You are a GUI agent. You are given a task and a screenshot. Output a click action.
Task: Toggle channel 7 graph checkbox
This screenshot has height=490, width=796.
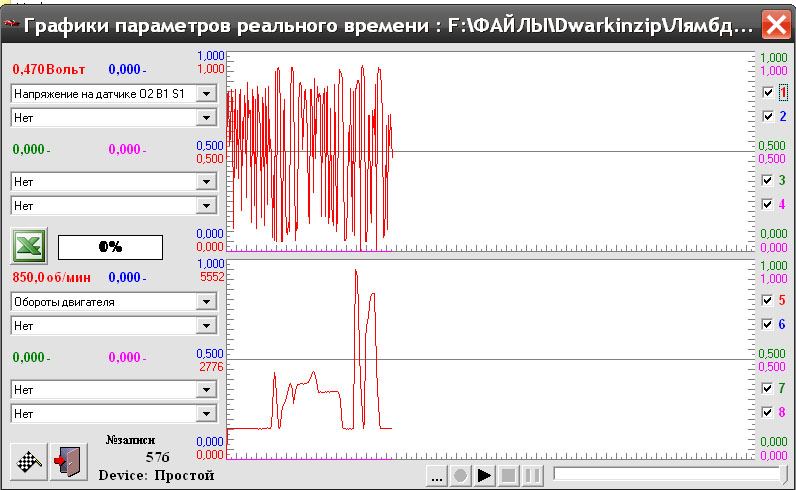tap(768, 388)
